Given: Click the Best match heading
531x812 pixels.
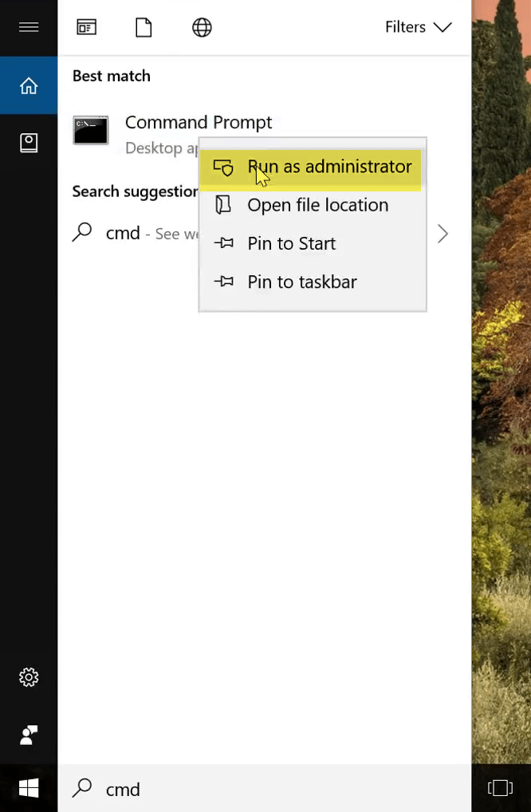Looking at the screenshot, I should point(112,76).
